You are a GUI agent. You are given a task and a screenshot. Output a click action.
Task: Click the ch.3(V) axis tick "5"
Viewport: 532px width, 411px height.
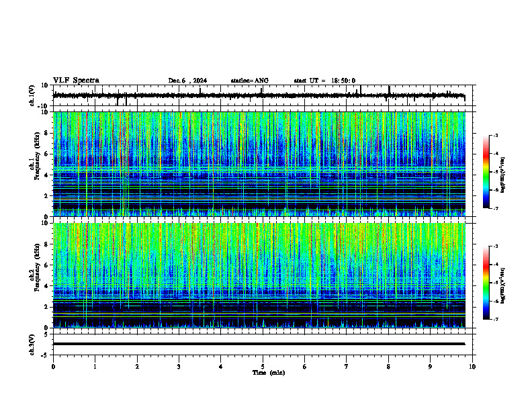point(46,334)
